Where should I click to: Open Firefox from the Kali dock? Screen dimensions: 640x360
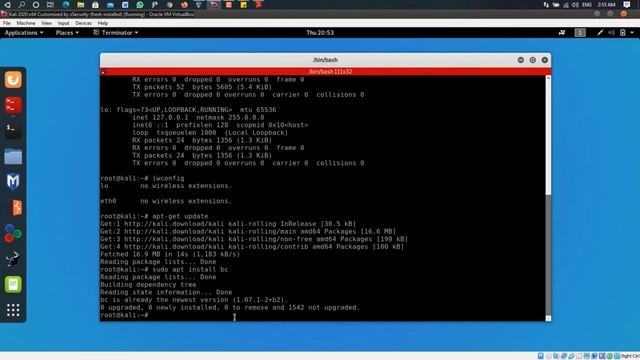click(13, 80)
